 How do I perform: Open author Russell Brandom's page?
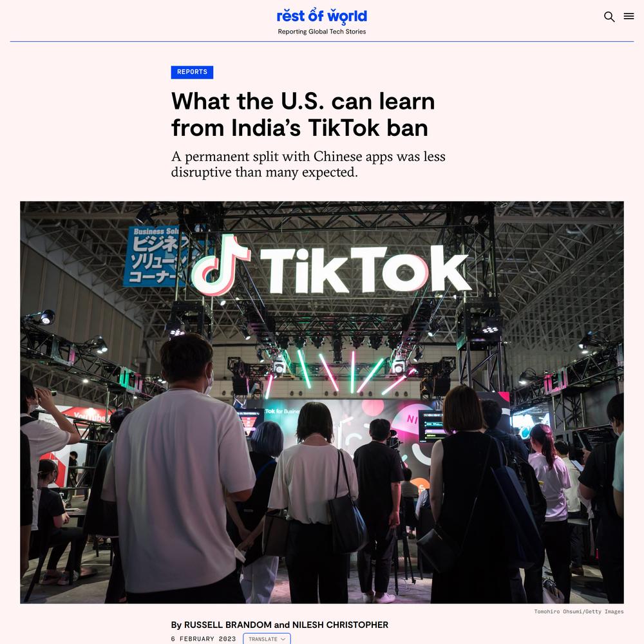[x=228, y=625]
